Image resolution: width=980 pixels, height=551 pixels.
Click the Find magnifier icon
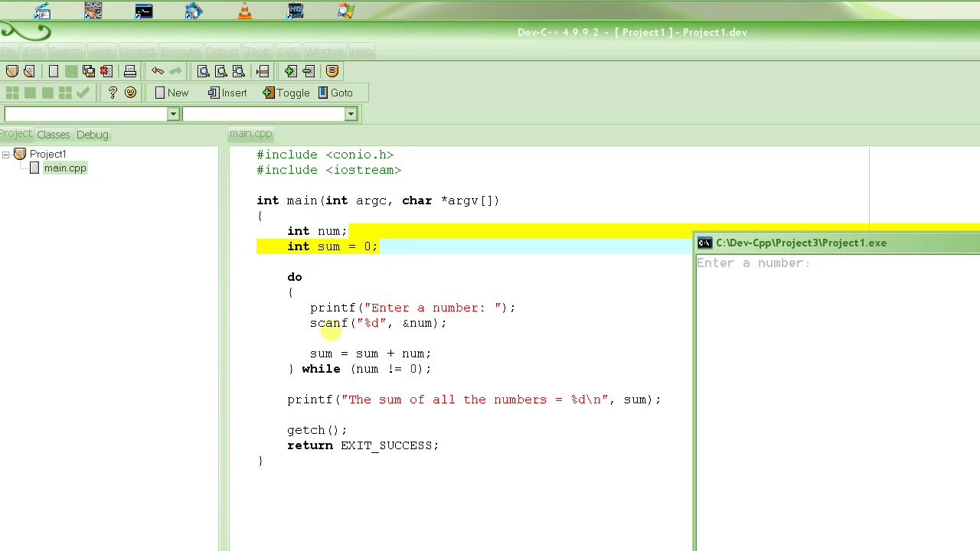204,71
